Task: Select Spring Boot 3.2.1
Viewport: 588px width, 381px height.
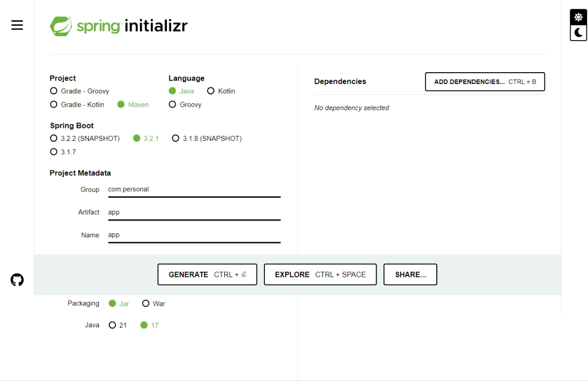Action: pos(146,138)
